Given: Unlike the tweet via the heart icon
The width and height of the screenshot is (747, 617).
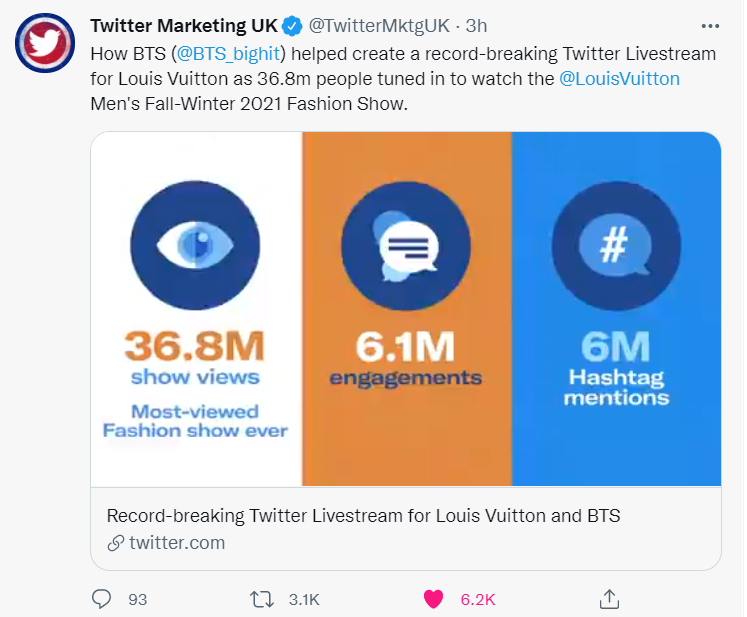Looking at the screenshot, I should (433, 599).
